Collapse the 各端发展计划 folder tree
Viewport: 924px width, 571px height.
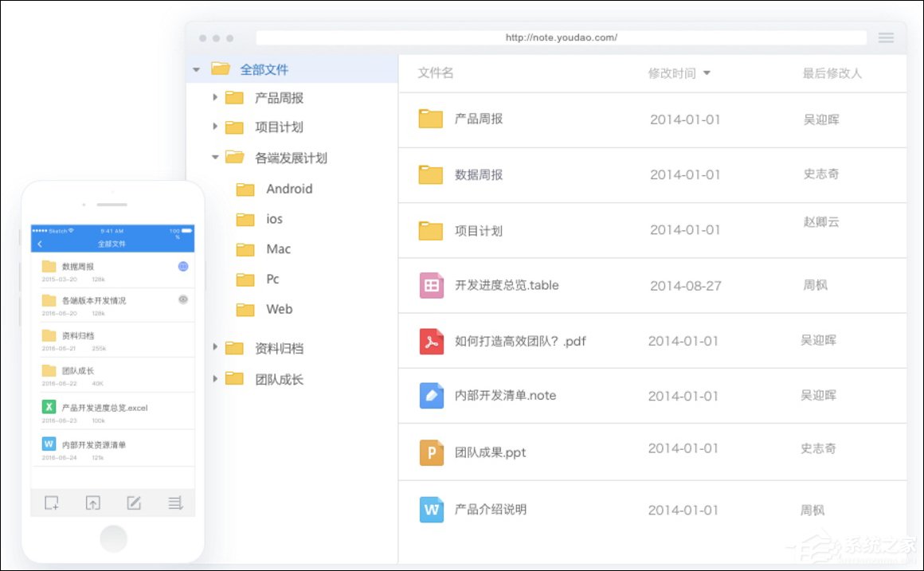(x=213, y=157)
